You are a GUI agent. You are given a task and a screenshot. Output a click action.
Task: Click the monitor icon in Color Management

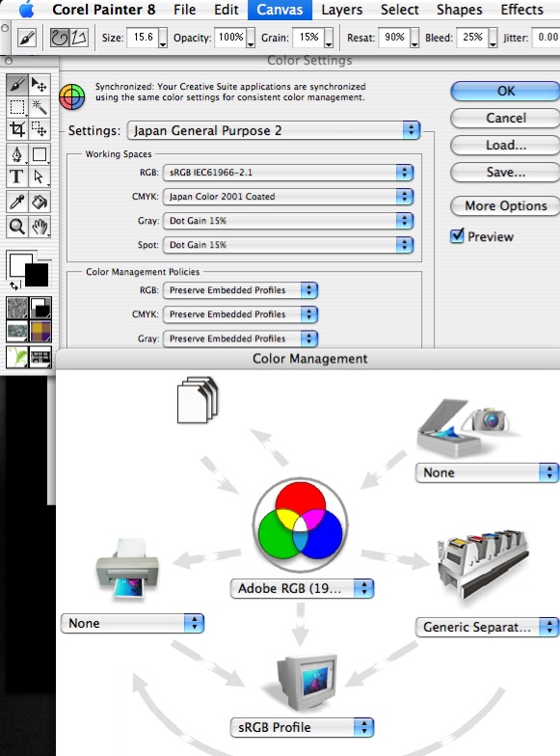click(x=307, y=682)
